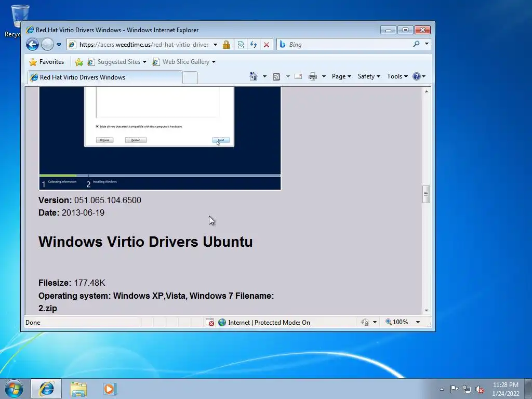
Task: Open the recent pages dropdown arrow
Action: [x=59, y=45]
